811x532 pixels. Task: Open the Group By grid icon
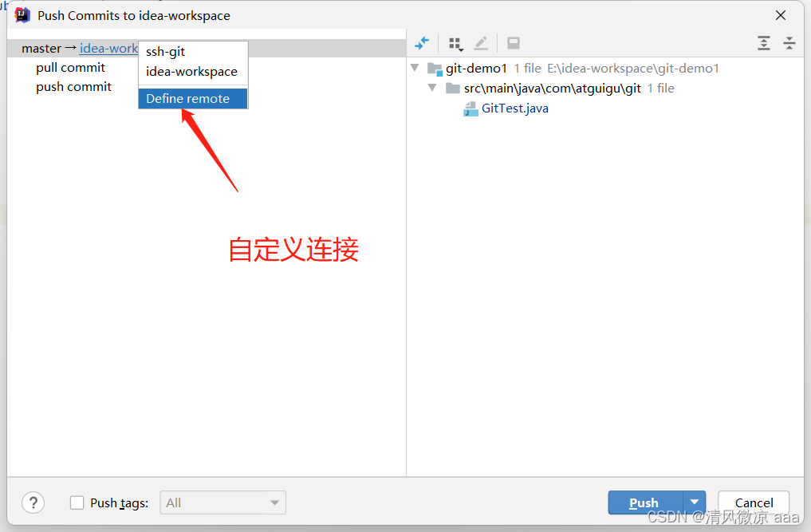coord(455,44)
